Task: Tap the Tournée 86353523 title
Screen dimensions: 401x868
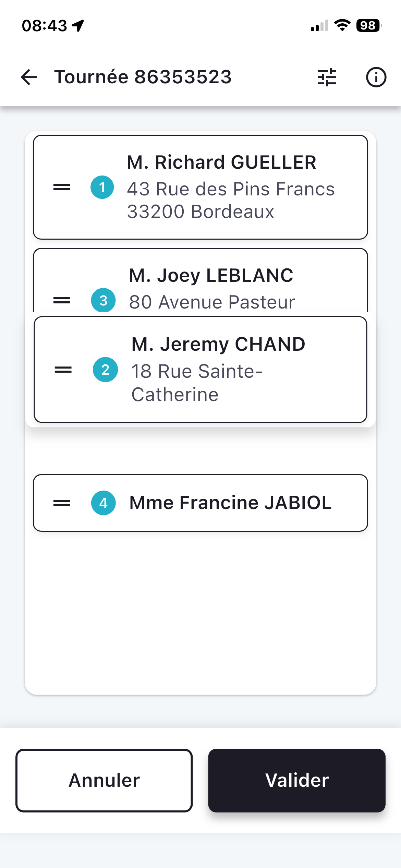Action: pyautogui.click(x=143, y=77)
